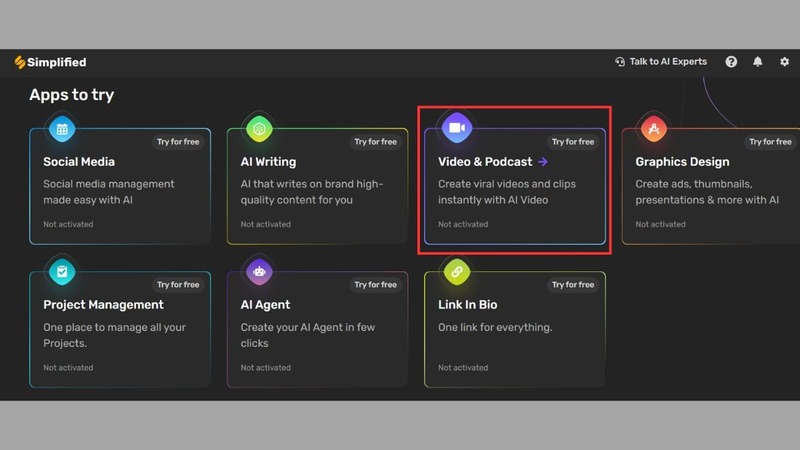The image size is (800, 450).
Task: Click 'Not activated' under Social Media
Action: click(x=68, y=224)
